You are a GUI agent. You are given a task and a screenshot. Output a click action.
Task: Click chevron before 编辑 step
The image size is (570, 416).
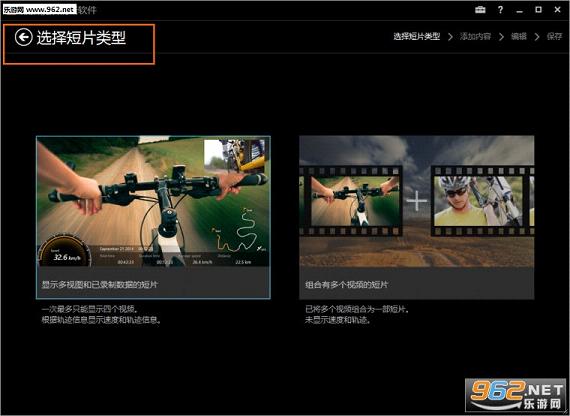point(501,37)
